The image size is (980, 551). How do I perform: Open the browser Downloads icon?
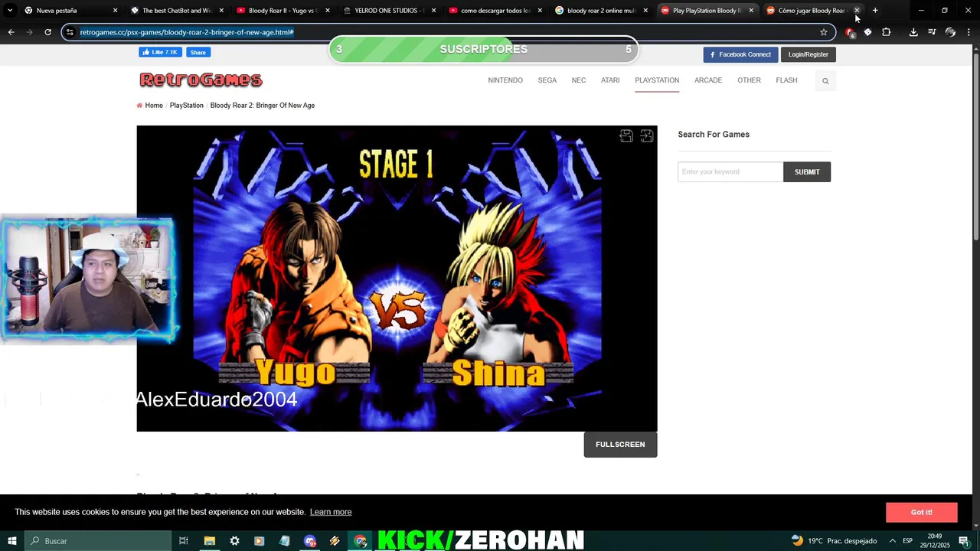(913, 32)
